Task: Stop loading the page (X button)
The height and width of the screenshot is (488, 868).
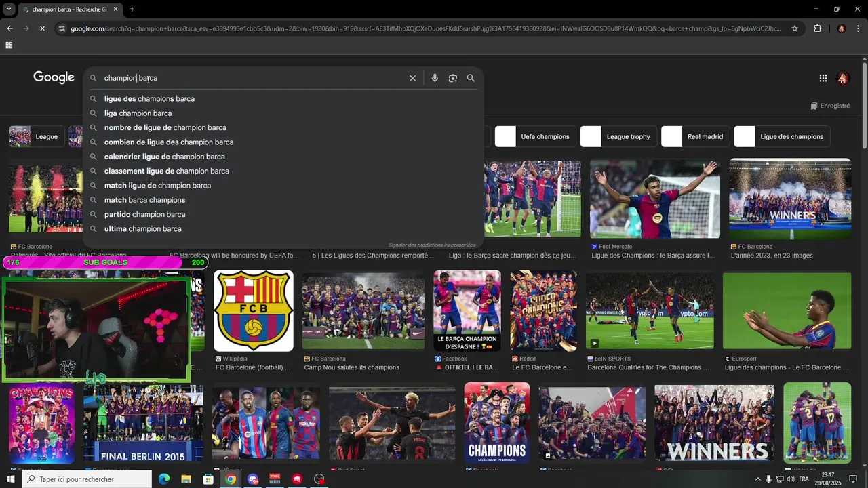Action: pos(42,28)
